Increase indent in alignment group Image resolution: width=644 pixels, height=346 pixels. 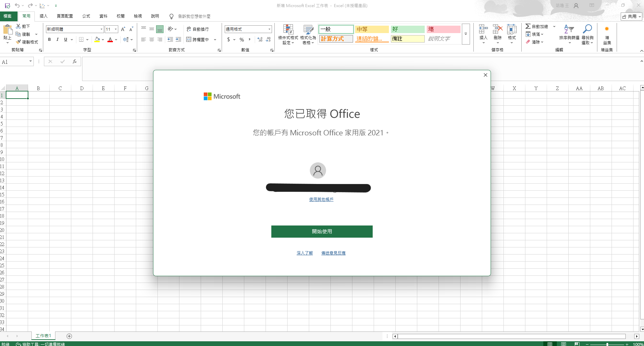pyautogui.click(x=178, y=39)
